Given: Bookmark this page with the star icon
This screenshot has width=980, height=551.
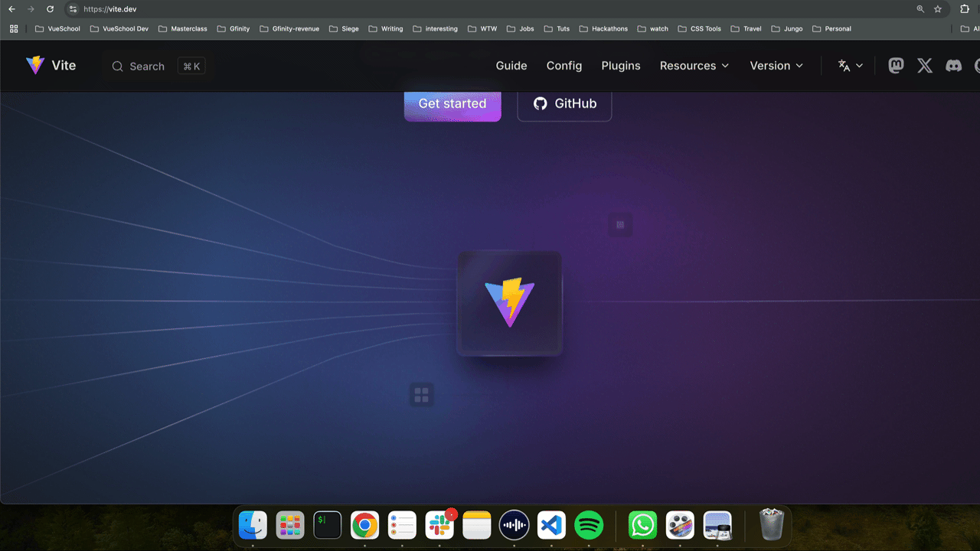Looking at the screenshot, I should tap(938, 9).
